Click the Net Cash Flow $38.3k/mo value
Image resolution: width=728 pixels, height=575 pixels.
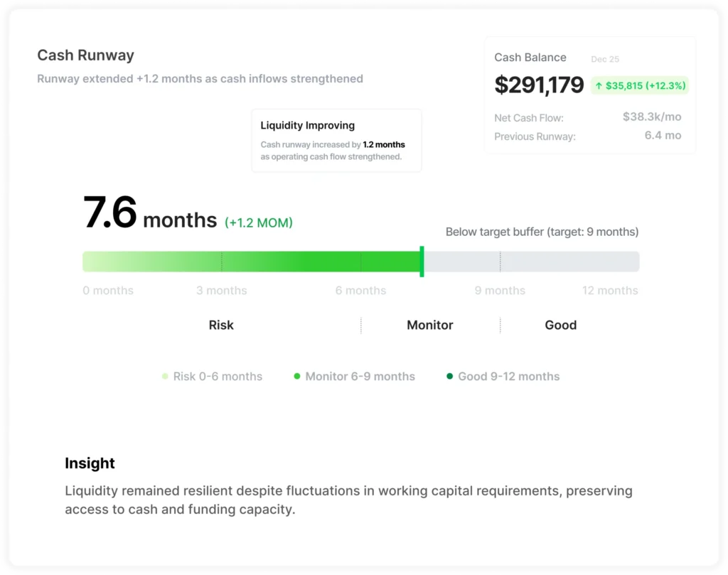pos(652,117)
